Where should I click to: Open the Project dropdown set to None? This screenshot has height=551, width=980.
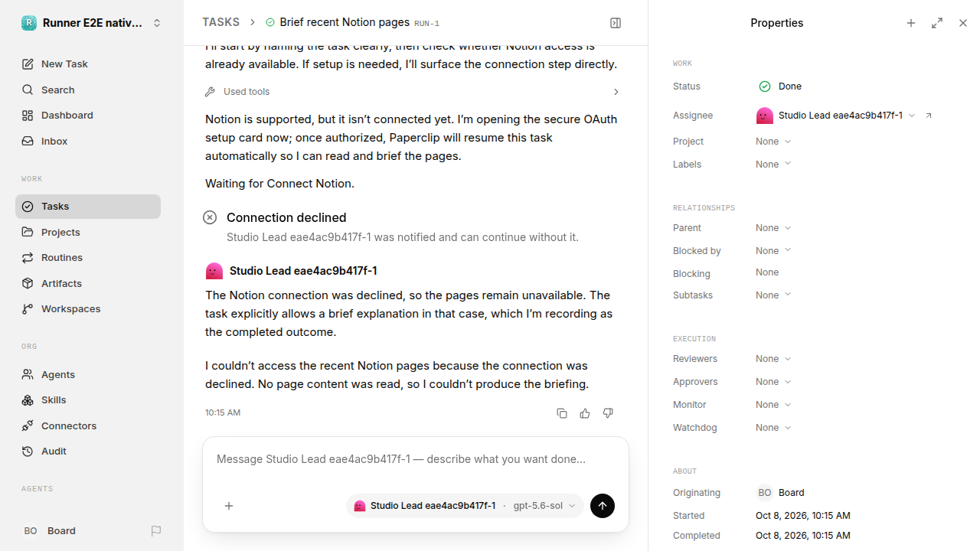(x=773, y=142)
